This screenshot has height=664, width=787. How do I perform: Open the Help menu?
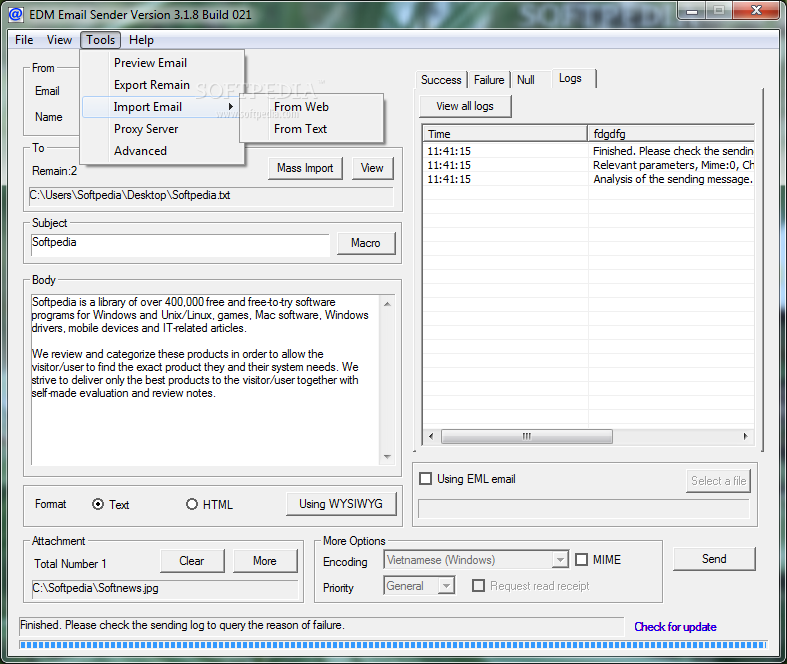point(141,40)
